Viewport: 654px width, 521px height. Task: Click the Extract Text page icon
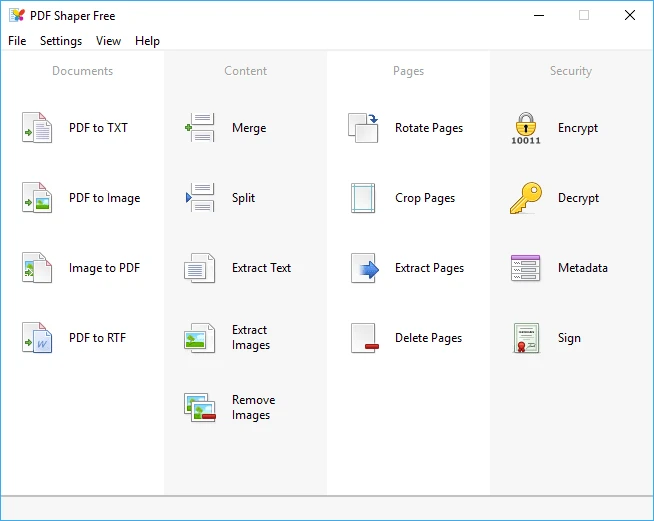200,268
